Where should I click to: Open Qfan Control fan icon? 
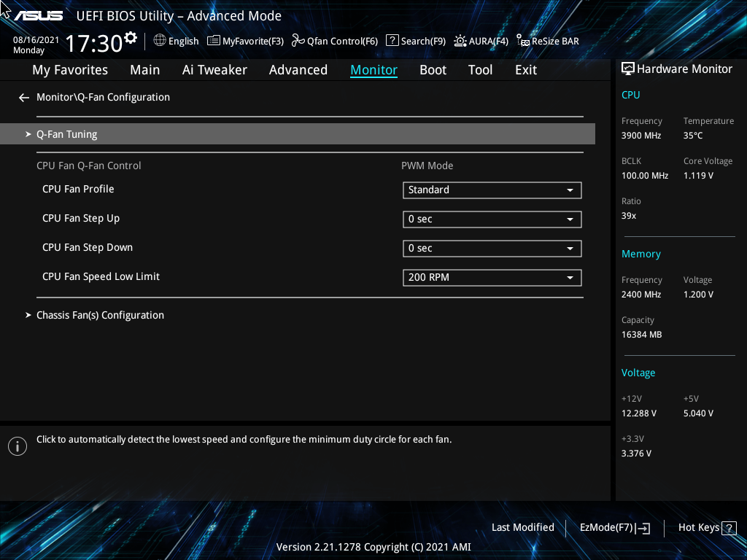coord(298,41)
